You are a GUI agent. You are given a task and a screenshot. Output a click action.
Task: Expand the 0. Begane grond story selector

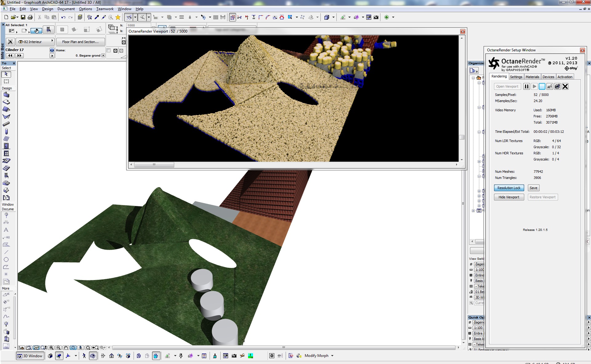(103, 56)
